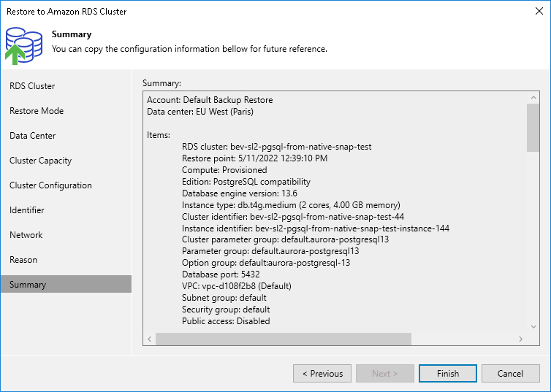
Task: Click the horizontal scrollbar thumb in summary
Action: (x=284, y=339)
